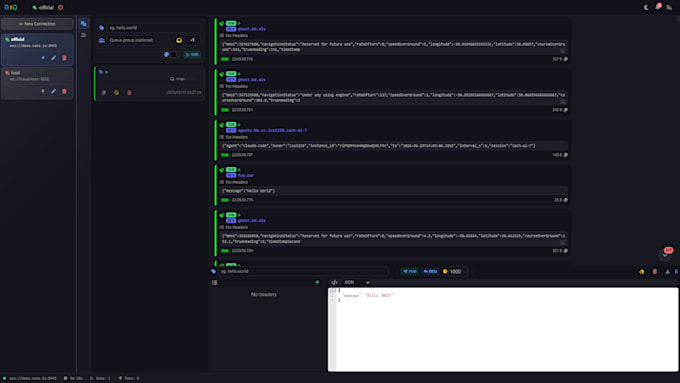This screenshot has height=383, width=680.
Task: Open notifications bell in top bar
Action: (658, 7)
